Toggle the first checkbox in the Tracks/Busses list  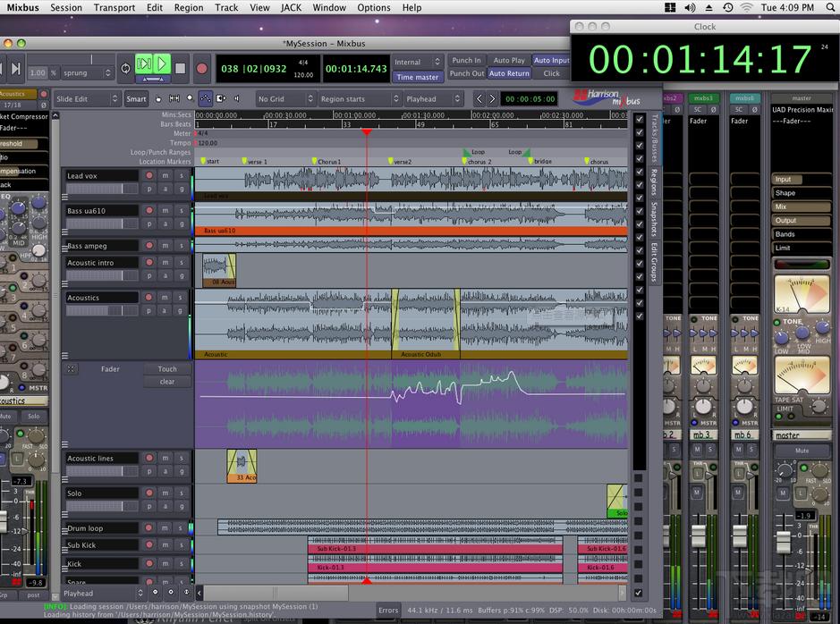[x=639, y=119]
